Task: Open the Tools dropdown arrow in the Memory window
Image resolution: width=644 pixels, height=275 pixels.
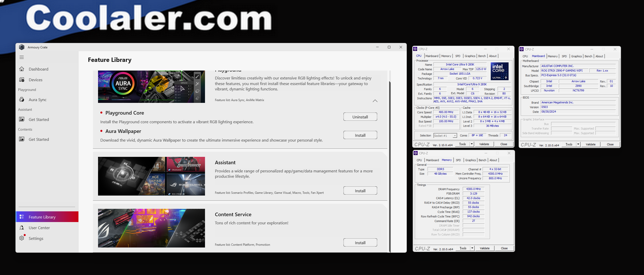Action: tap(472, 248)
